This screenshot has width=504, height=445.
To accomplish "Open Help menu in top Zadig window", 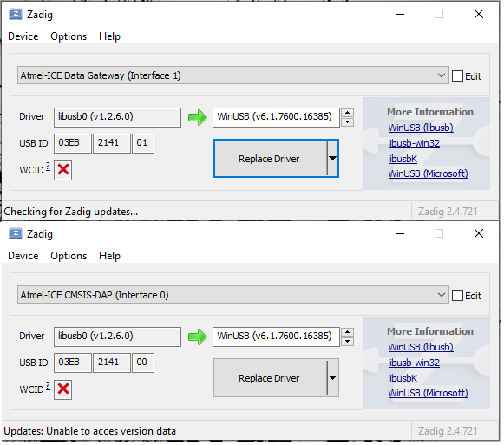I will click(x=109, y=36).
